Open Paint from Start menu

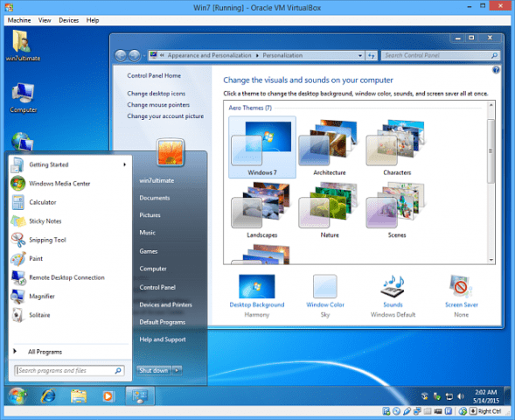(70, 258)
